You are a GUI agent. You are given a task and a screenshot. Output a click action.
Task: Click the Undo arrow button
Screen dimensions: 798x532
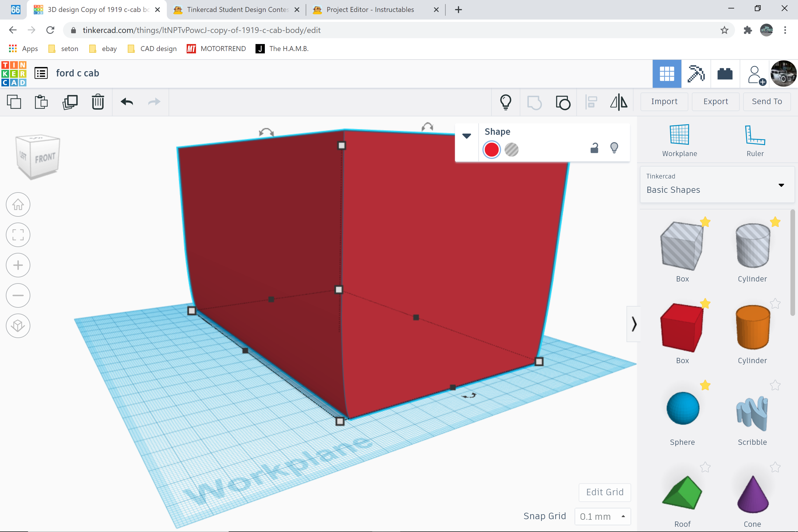coord(127,101)
